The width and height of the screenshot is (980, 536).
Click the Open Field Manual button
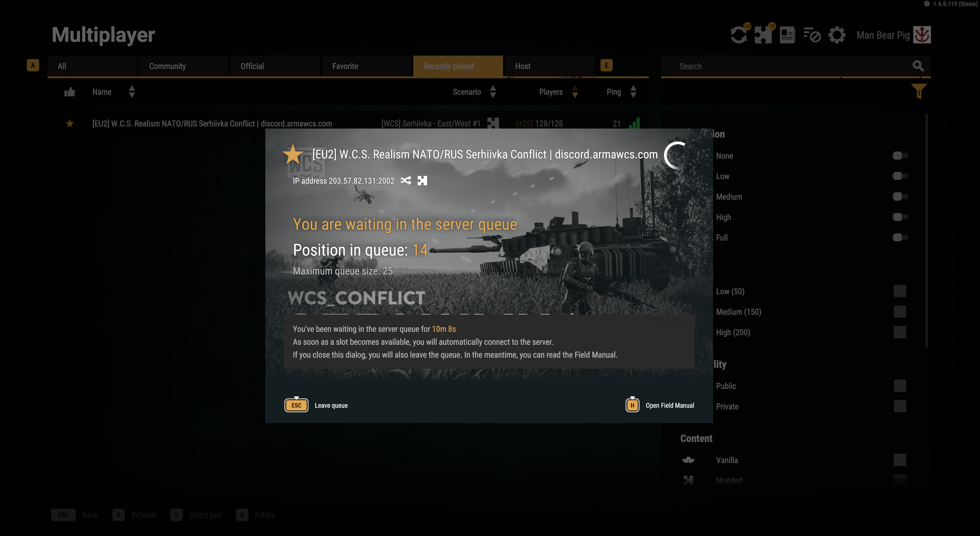(x=660, y=405)
